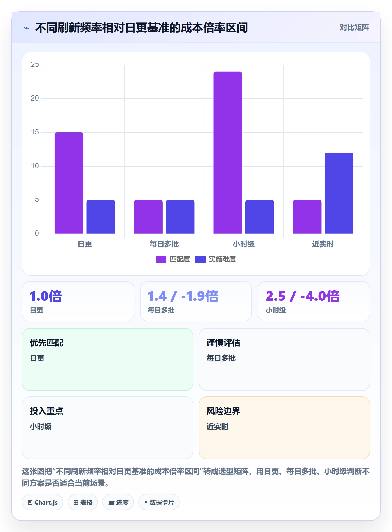Viewport: 392px width, 532px height.
Task: Click the 表格 tag chip
Action: [x=83, y=502]
